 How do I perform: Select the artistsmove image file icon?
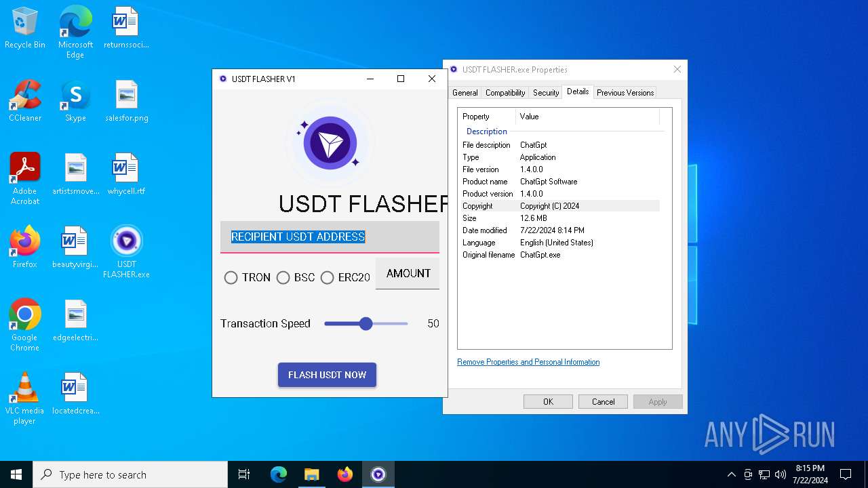[75, 174]
